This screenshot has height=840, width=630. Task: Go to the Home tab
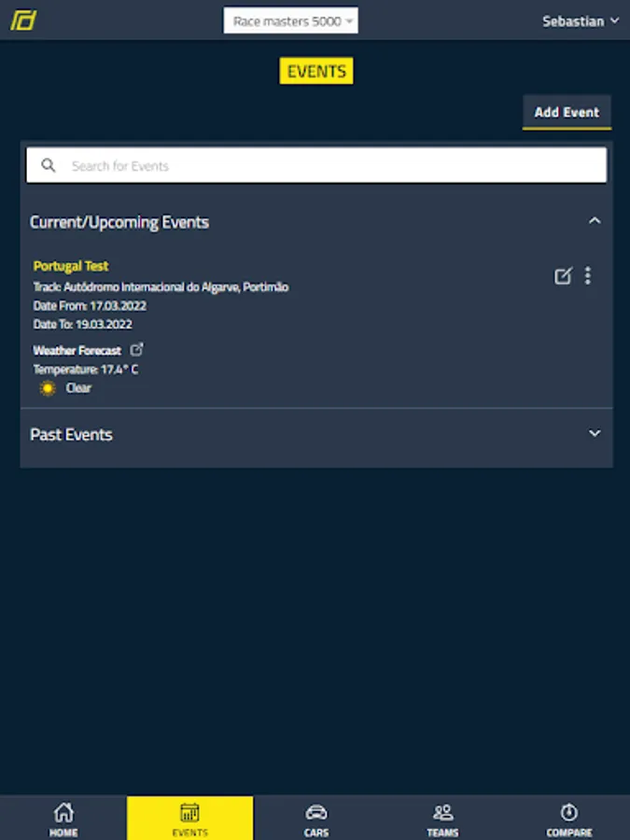[63, 819]
